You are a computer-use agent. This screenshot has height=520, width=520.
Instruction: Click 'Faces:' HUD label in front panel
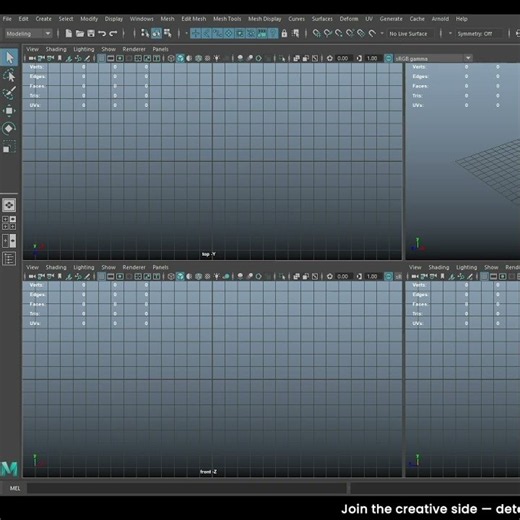coord(37,304)
